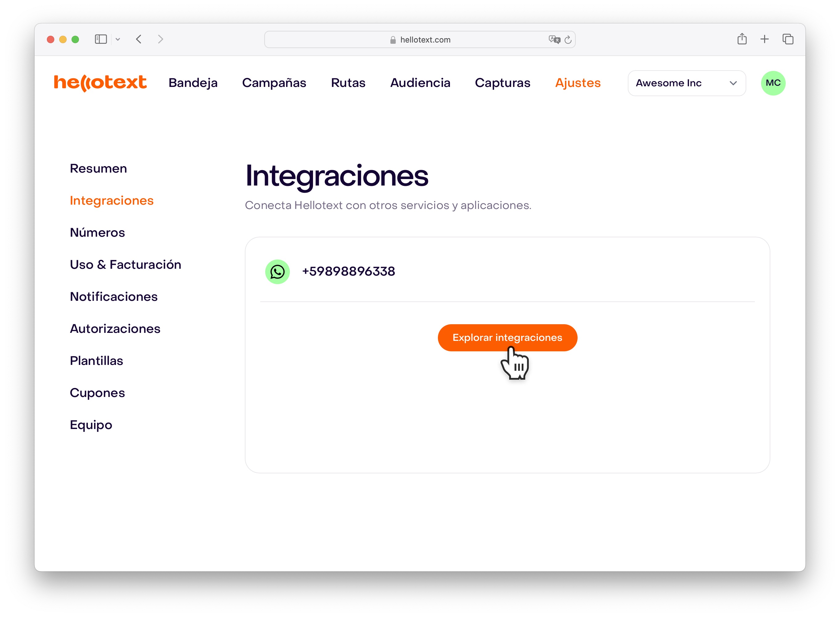Go to Notificaciones settings
Screen dimensions: 840x617
(x=113, y=297)
